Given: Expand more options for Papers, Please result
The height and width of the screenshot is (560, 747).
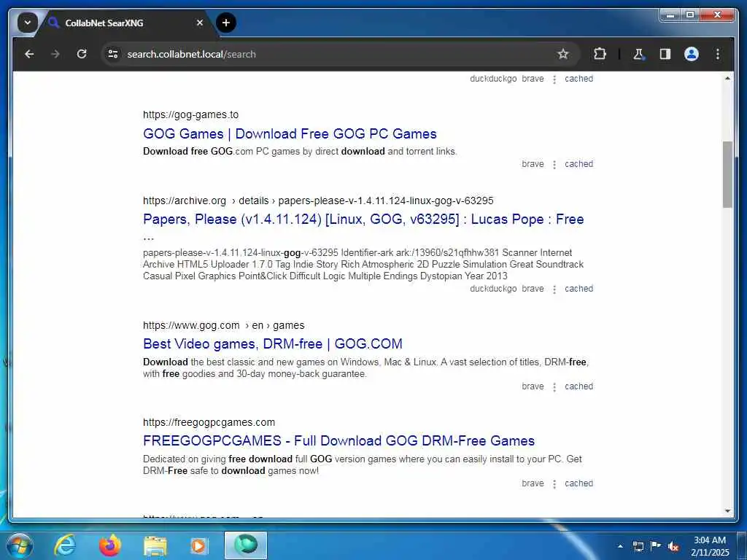Looking at the screenshot, I should coord(554,289).
